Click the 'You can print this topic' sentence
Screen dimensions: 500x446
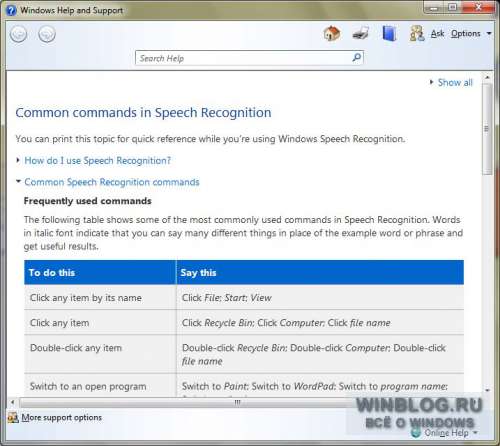[x=210, y=139]
